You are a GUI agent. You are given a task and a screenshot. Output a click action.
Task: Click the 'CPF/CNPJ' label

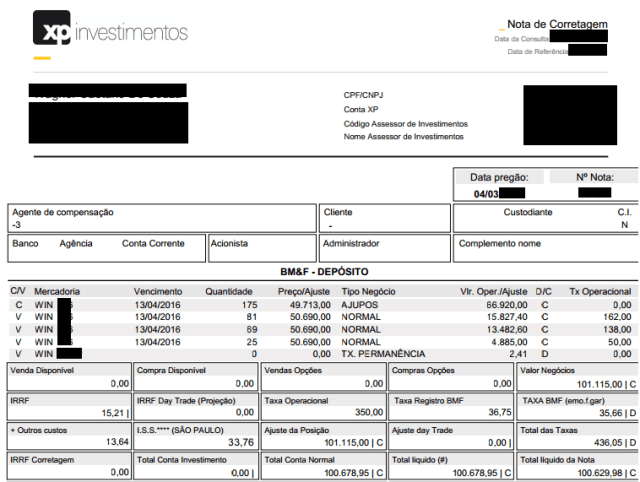[x=363, y=95]
